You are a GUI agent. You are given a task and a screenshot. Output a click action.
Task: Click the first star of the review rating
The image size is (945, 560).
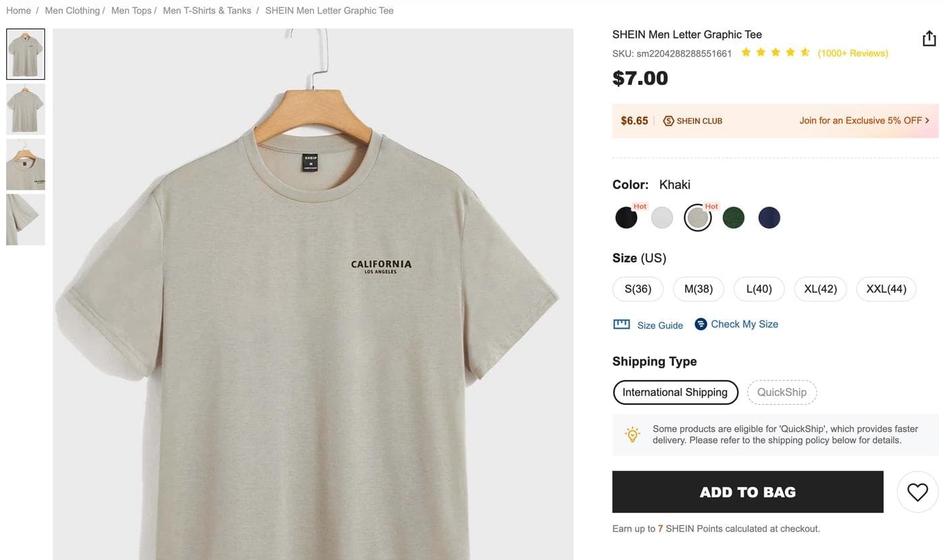coord(746,51)
